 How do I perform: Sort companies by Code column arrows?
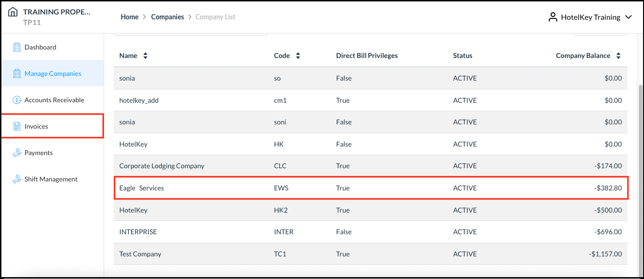click(298, 56)
